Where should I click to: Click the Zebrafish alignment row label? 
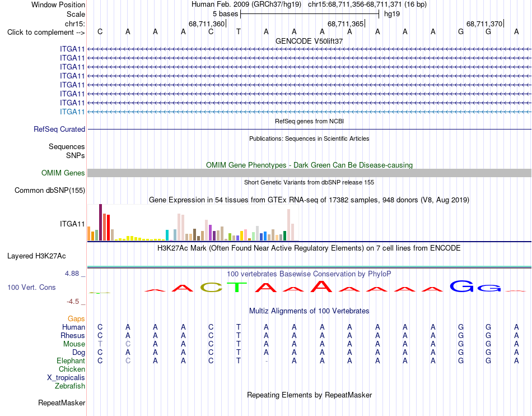70,386
